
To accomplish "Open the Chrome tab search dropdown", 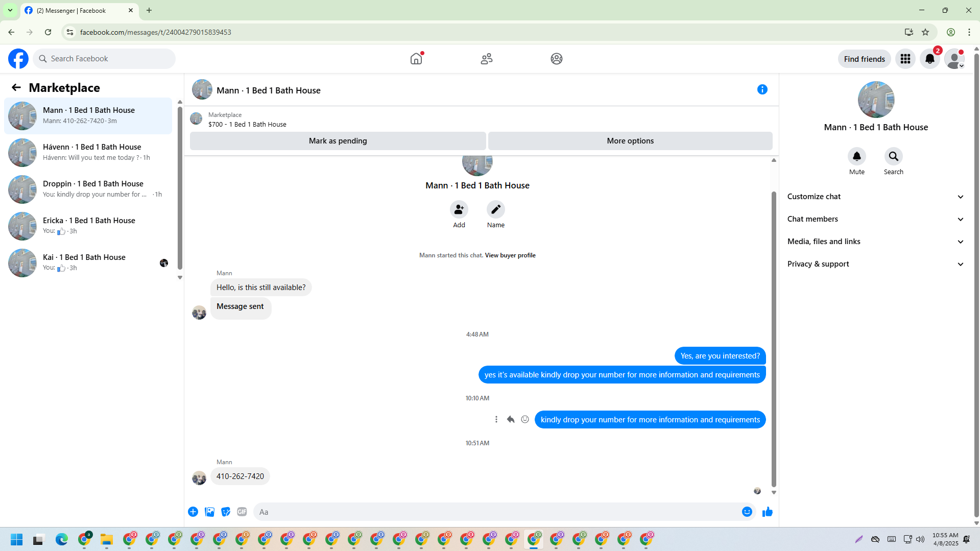I will pos(10,10).
